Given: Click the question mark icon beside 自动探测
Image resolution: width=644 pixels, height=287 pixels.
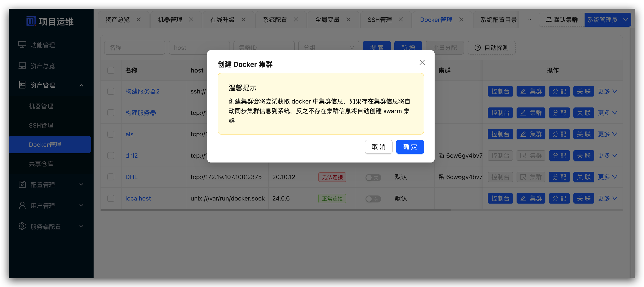Looking at the screenshot, I should click(478, 48).
